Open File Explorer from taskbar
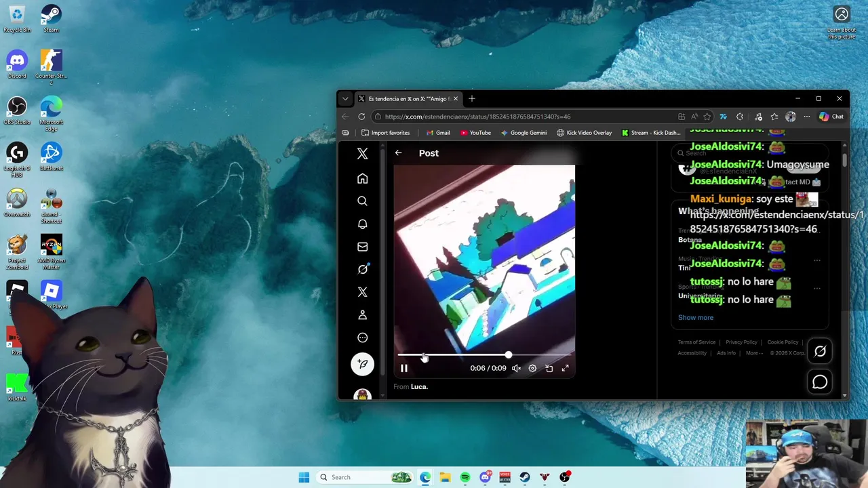The image size is (868, 488). coord(445,477)
